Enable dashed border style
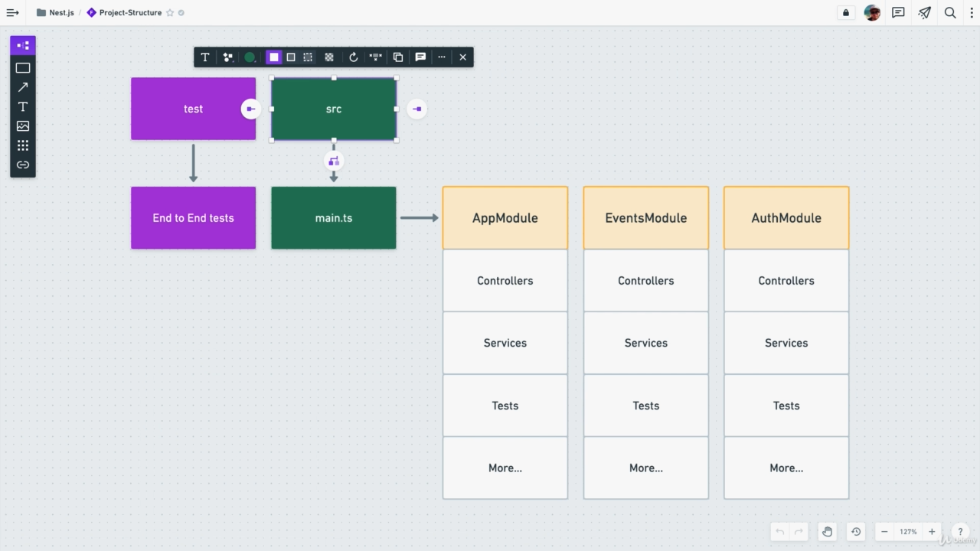Image resolution: width=980 pixels, height=551 pixels. [308, 57]
